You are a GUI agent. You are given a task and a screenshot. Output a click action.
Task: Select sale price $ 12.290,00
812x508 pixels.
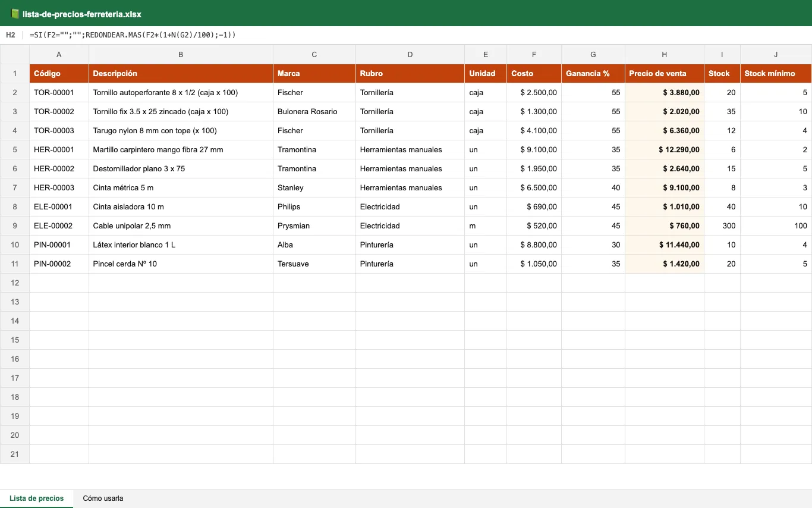tap(665, 150)
